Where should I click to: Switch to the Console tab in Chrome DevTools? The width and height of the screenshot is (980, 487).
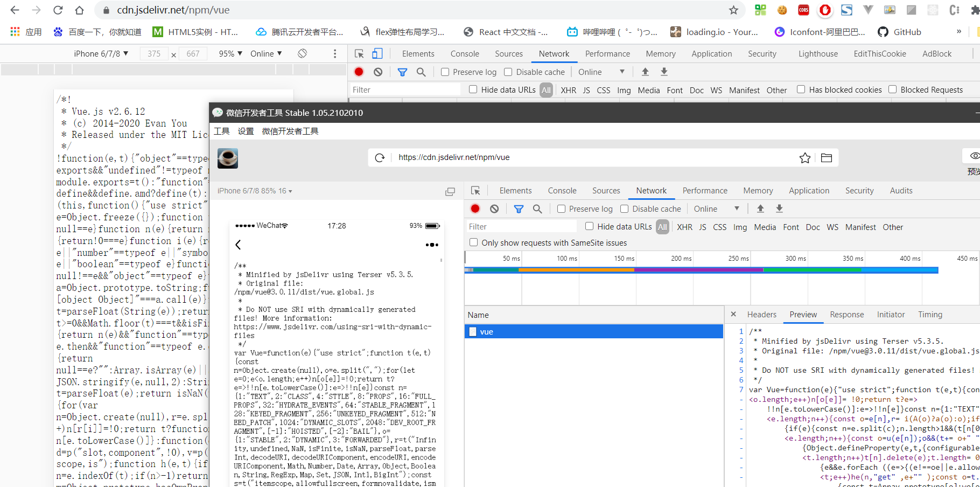(x=465, y=53)
